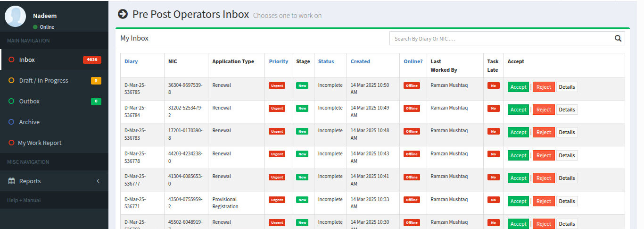Screen dimensions: 644x229
Task: Open My Work Report menu item
Action: [54, 143]
